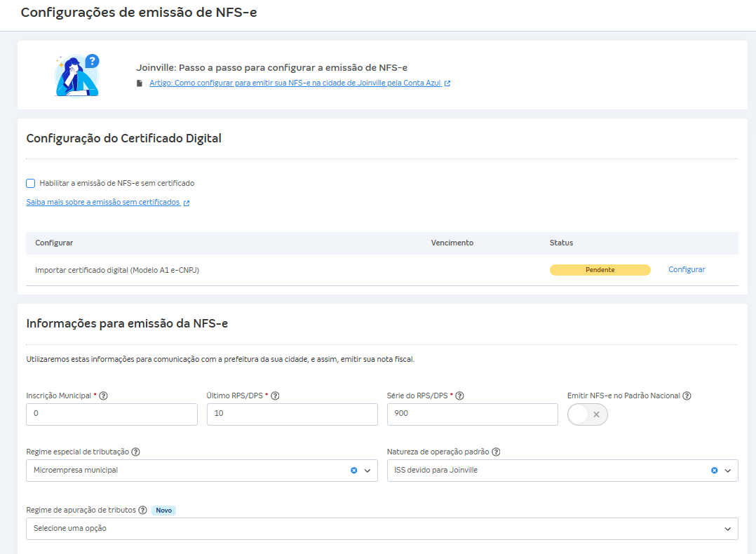Show help for Emitir NFS-e no Padrão Nacional
The height and width of the screenshot is (554, 756).
pyautogui.click(x=687, y=396)
